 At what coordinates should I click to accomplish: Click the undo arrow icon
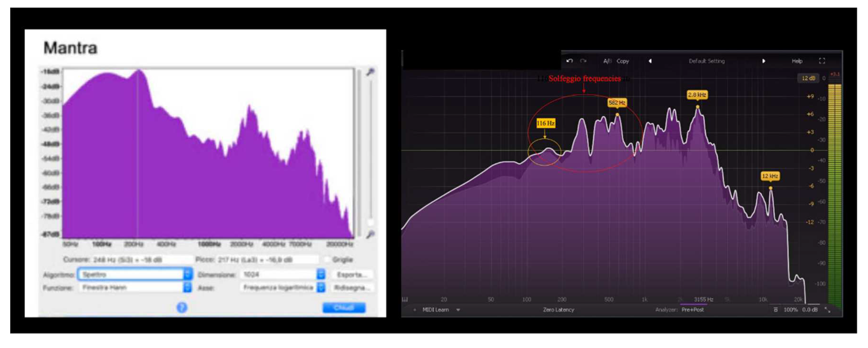[570, 61]
